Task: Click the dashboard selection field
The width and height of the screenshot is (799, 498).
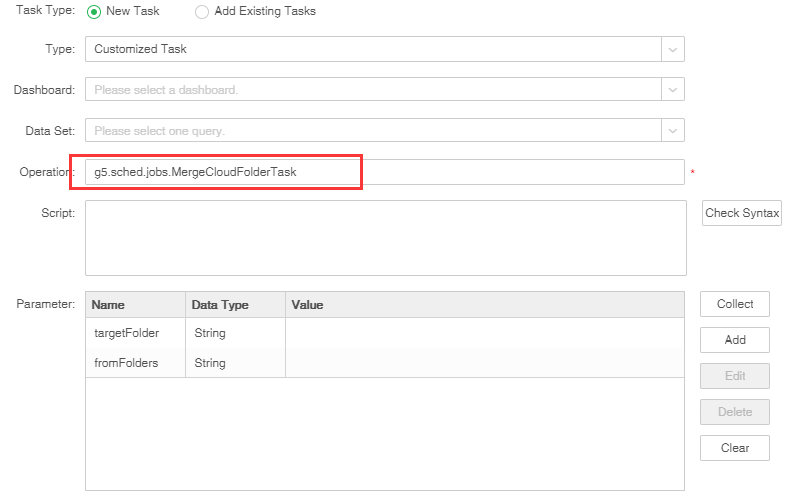Action: [372, 90]
